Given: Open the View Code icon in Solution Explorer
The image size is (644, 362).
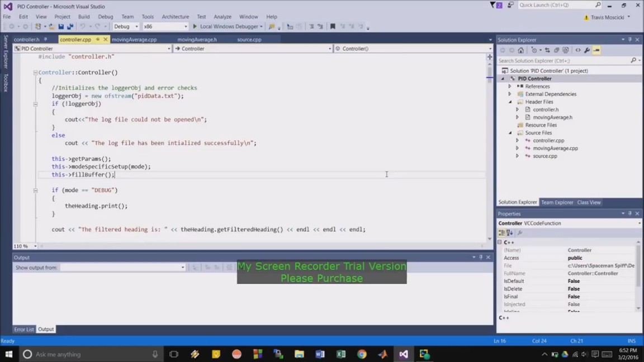Looking at the screenshot, I should pyautogui.click(x=578, y=50).
